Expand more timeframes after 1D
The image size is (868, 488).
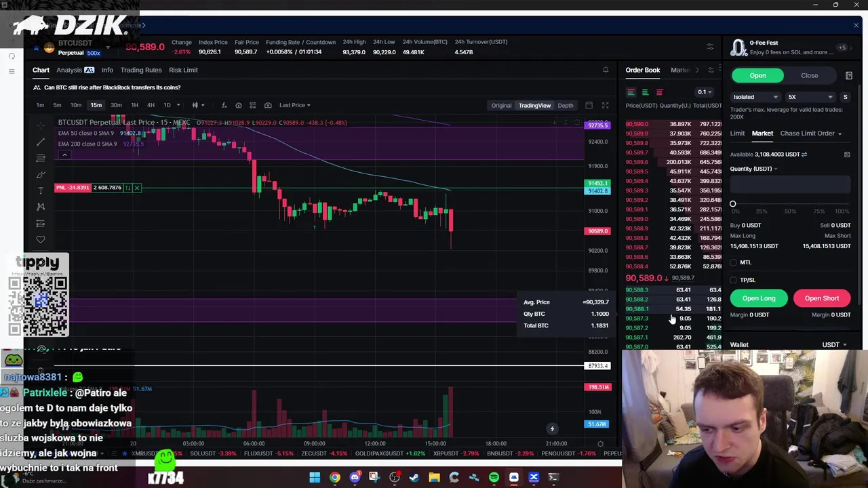tap(178, 105)
